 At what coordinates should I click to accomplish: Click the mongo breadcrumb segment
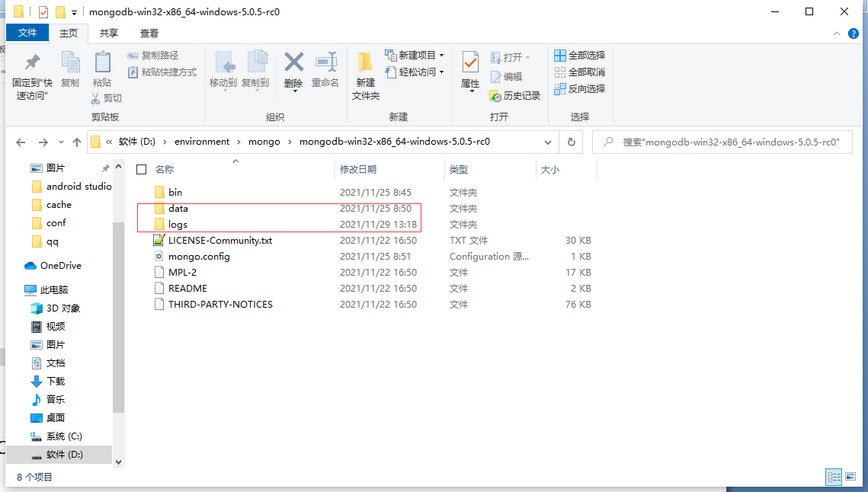pos(264,142)
